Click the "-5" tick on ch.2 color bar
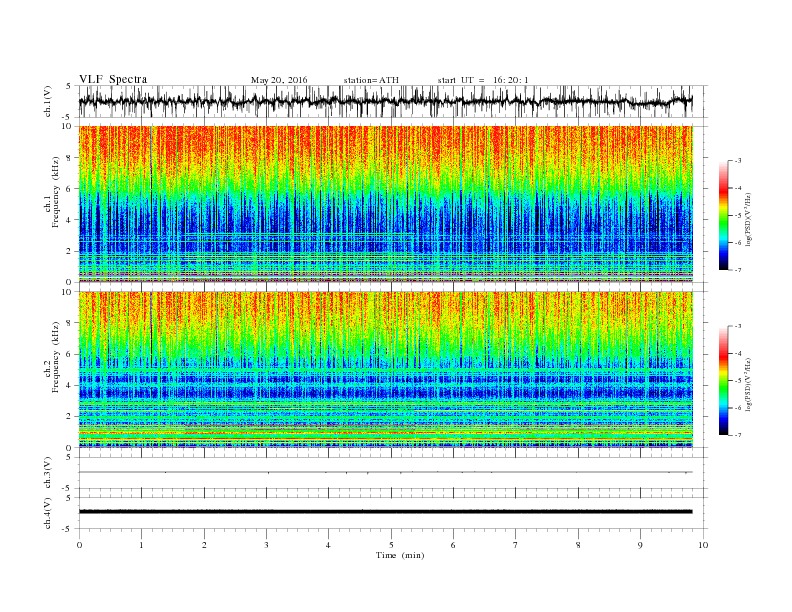This screenshot has height=612, width=792. tap(737, 381)
